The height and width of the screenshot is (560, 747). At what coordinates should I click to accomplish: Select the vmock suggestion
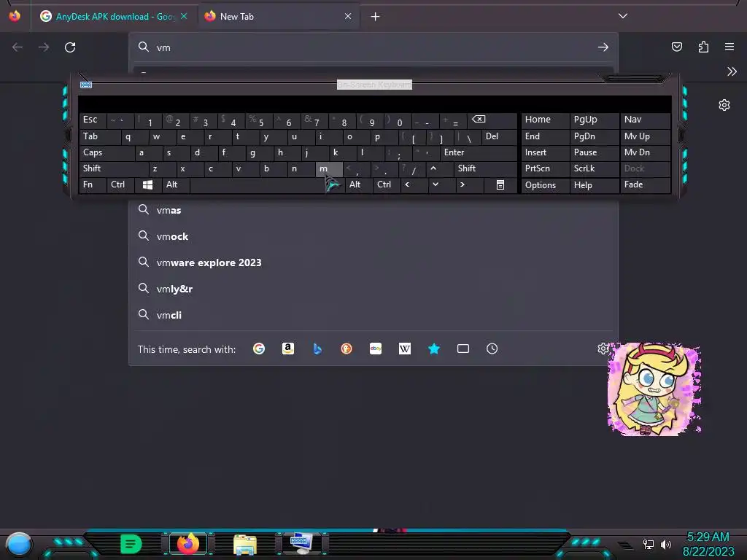point(373,236)
